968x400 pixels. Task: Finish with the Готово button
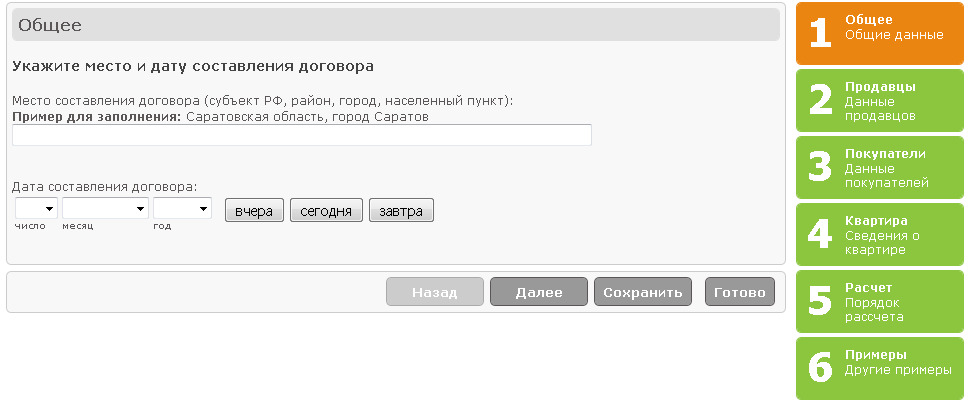pyautogui.click(x=740, y=292)
